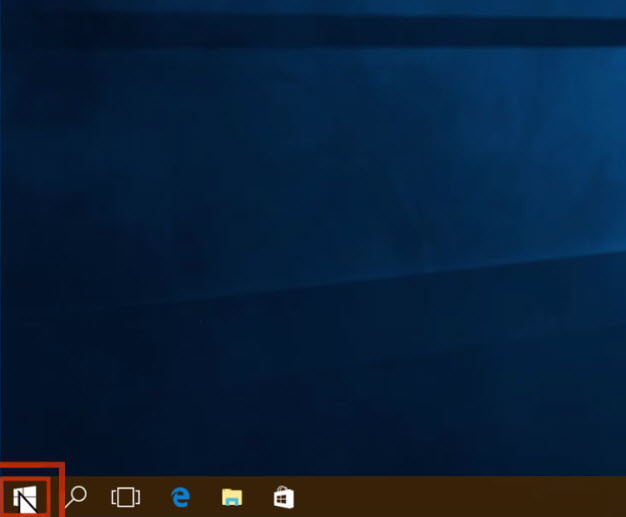This screenshot has width=626, height=517.
Task: Click the taskbar search magnifier icon
Action: click(76, 496)
